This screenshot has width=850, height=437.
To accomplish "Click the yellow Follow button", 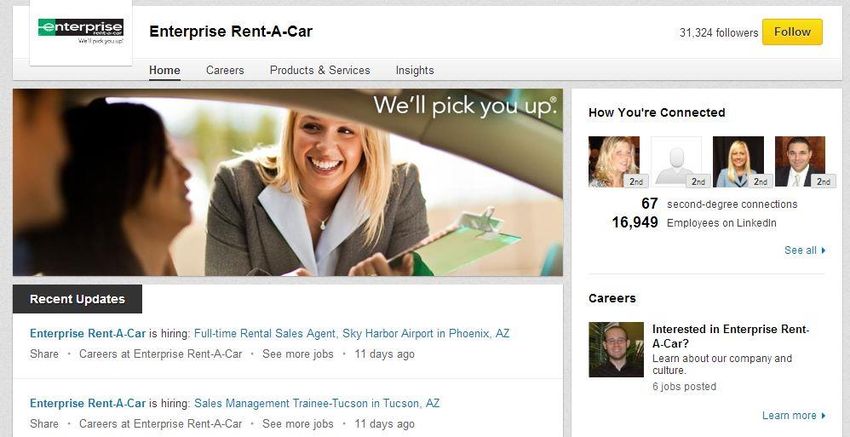I will click(792, 32).
